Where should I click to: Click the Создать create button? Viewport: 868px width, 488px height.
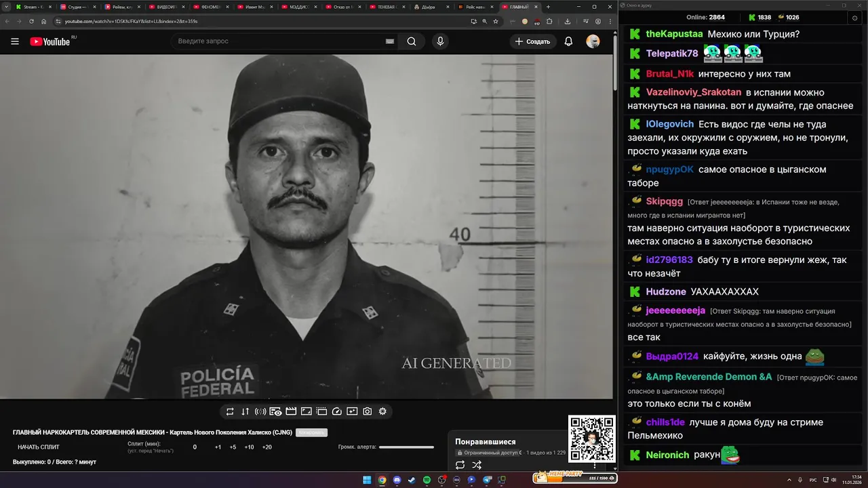[x=533, y=41]
